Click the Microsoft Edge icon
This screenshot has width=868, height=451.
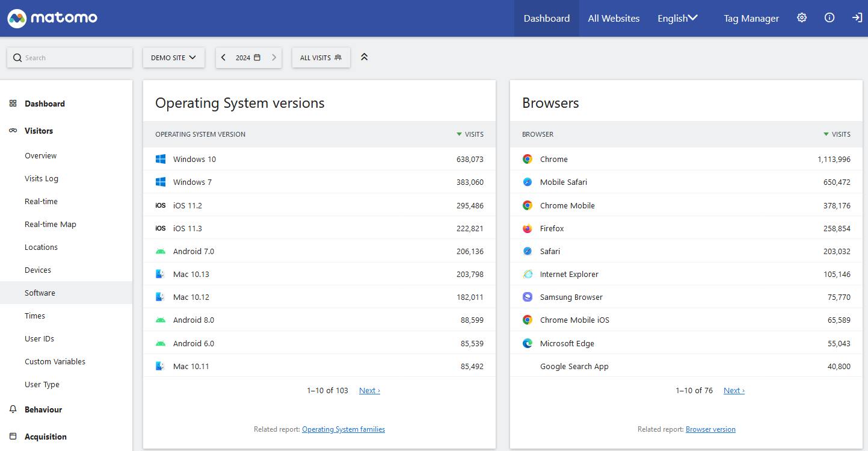(x=528, y=344)
